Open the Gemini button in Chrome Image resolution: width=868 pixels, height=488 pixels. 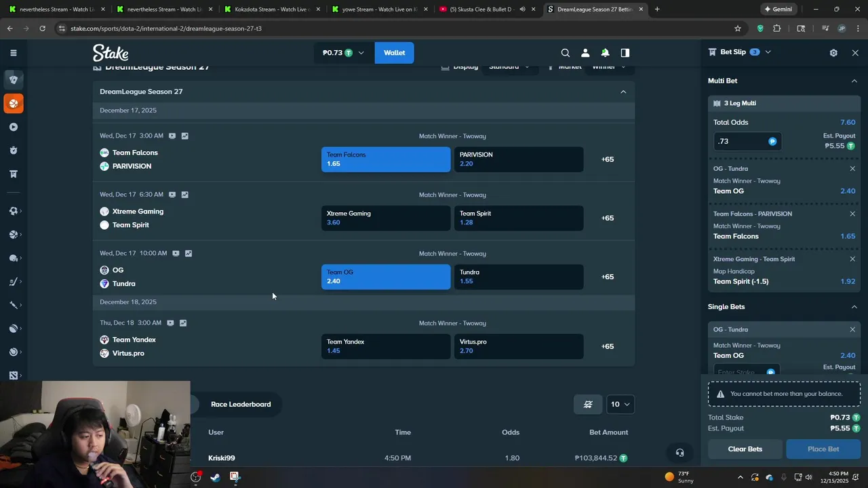point(778,9)
